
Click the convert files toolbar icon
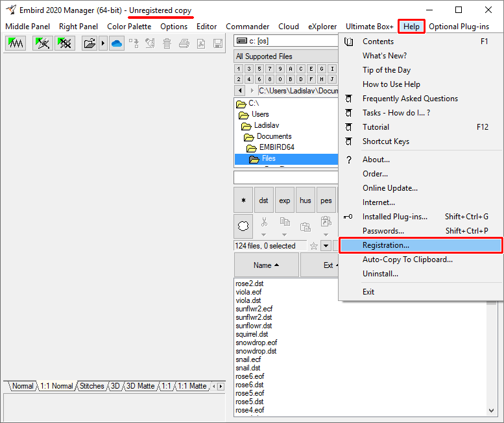[134, 43]
